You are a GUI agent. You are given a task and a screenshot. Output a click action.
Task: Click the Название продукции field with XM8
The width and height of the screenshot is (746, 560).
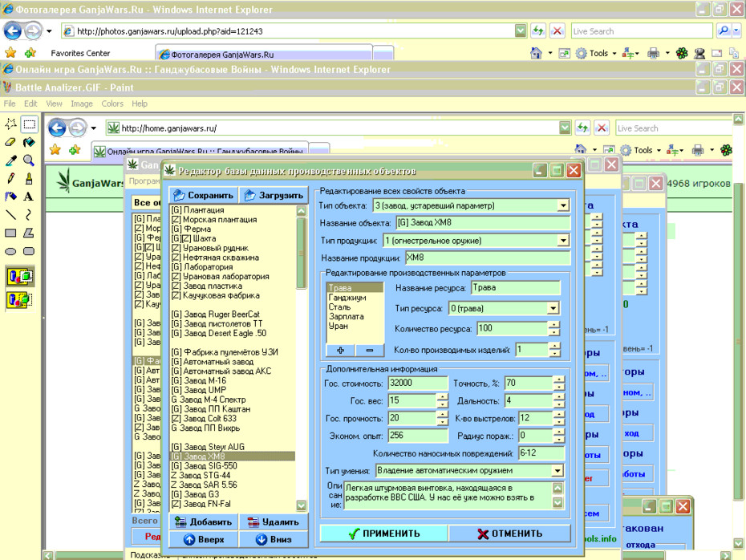coord(488,258)
